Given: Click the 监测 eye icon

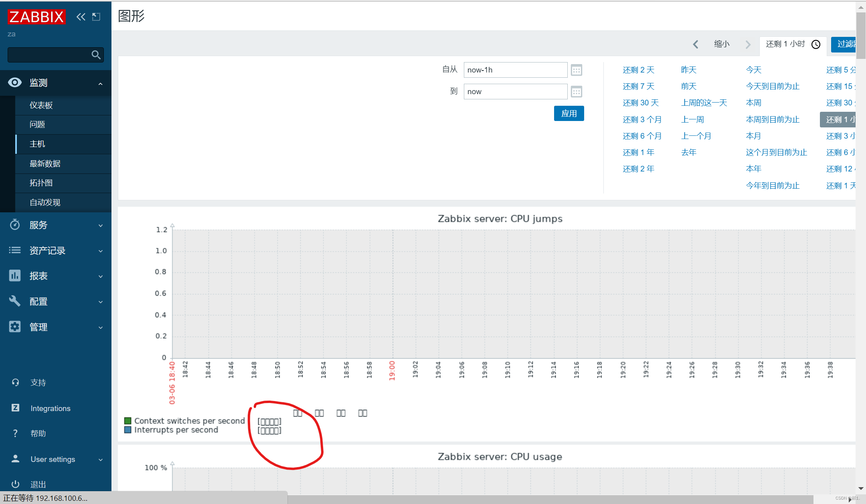Looking at the screenshot, I should [x=14, y=83].
